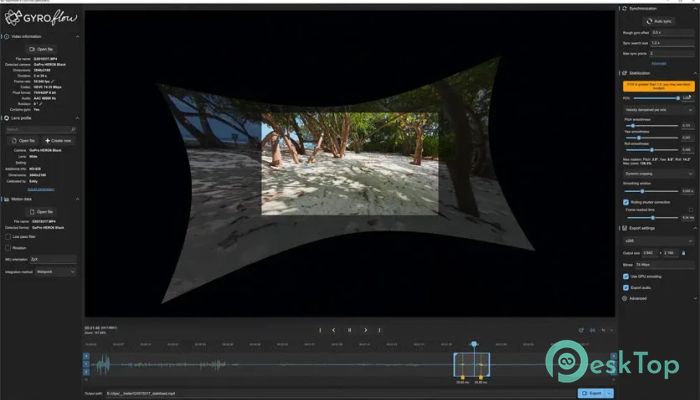Screen dimensions: 700x400
Task: Click the Max sync points field
Action: pos(671,54)
